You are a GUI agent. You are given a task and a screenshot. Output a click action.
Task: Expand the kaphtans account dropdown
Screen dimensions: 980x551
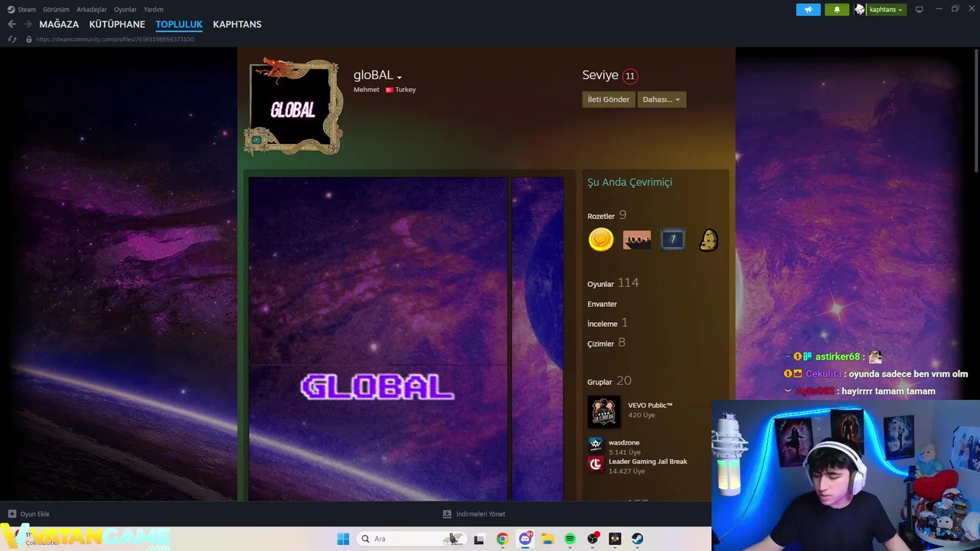coord(886,9)
